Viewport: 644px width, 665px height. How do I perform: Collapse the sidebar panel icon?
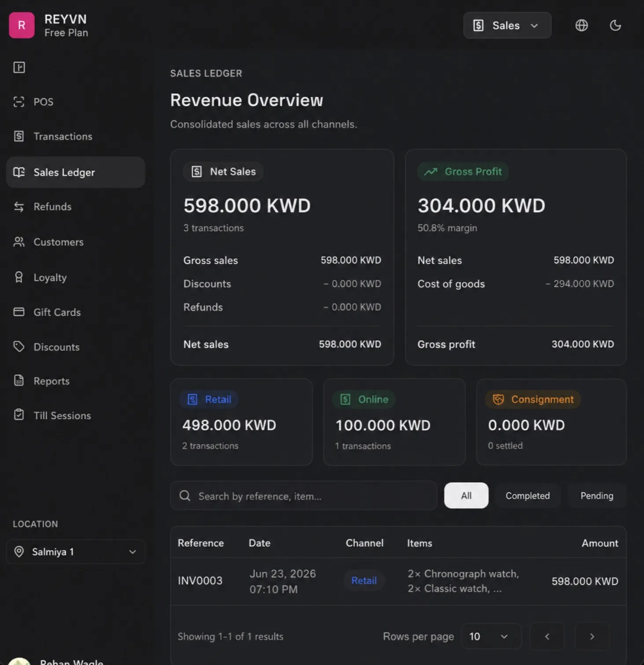click(x=19, y=67)
